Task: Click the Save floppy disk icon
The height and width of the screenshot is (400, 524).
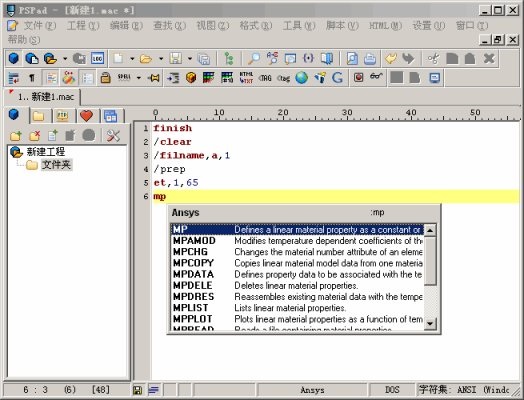Action: [175, 58]
